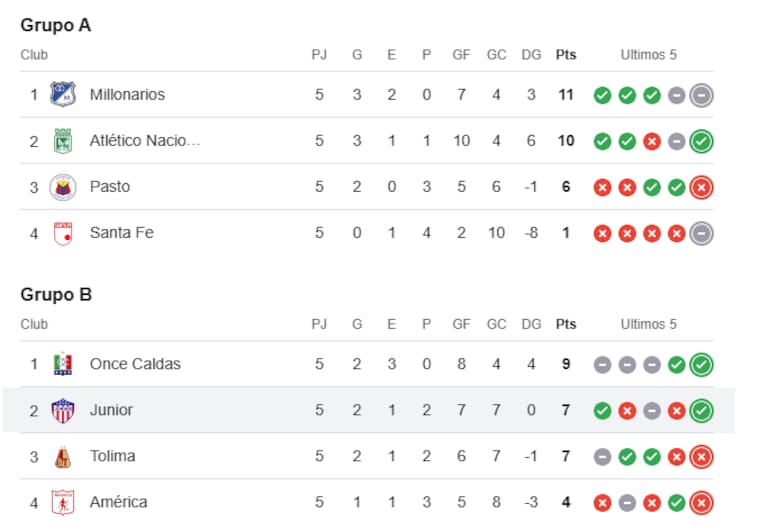Click América's latest circled loss icon
Image resolution: width=760 pixels, height=531 pixels.
(x=701, y=502)
